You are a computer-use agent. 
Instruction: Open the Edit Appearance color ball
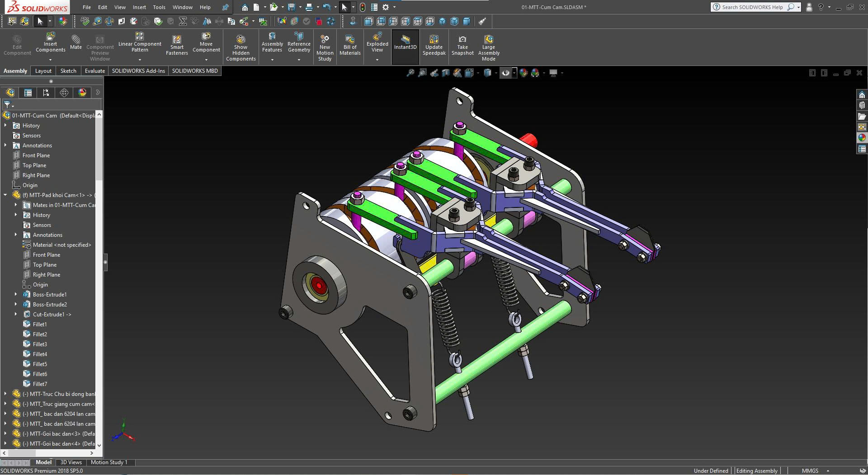pyautogui.click(x=523, y=73)
